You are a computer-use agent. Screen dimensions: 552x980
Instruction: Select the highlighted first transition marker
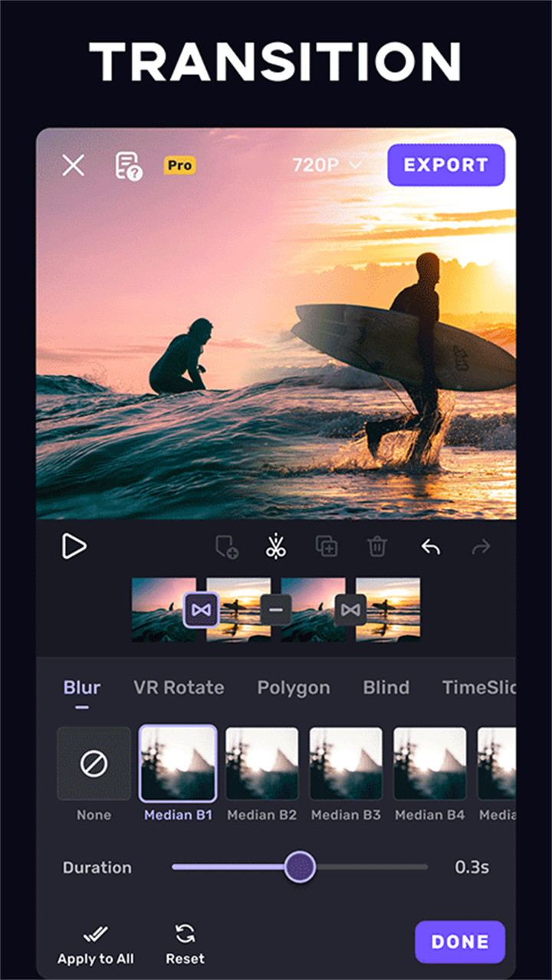201,610
